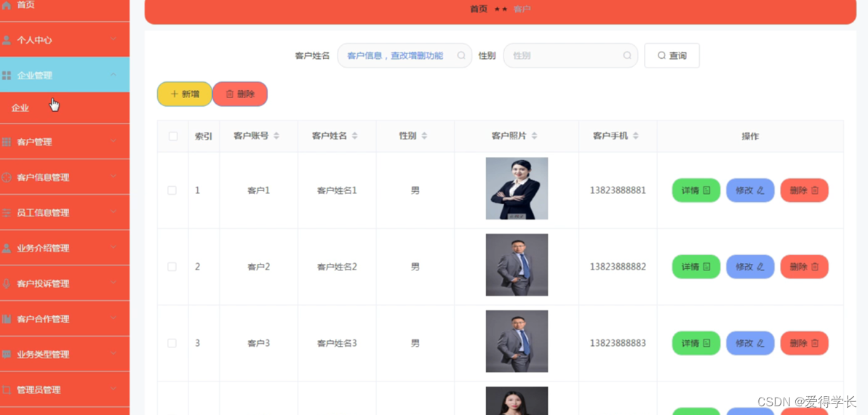Focus the 性别 search input
Screen dimensions: 868x415
570,55
